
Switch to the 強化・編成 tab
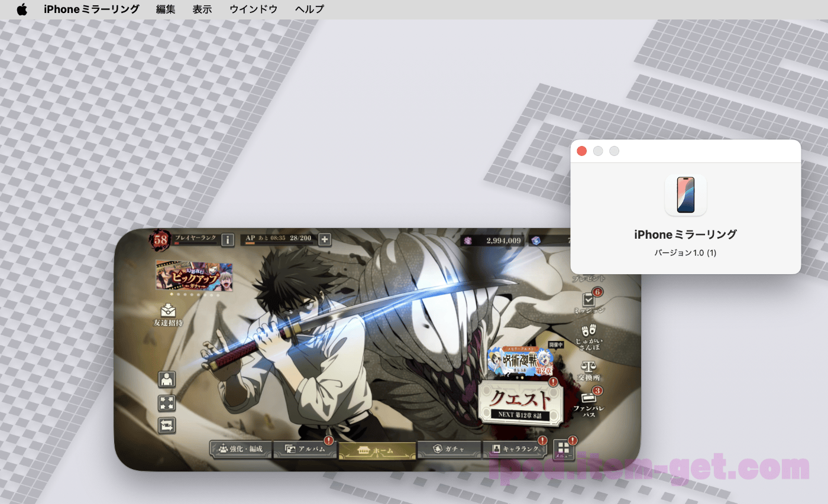tap(240, 450)
